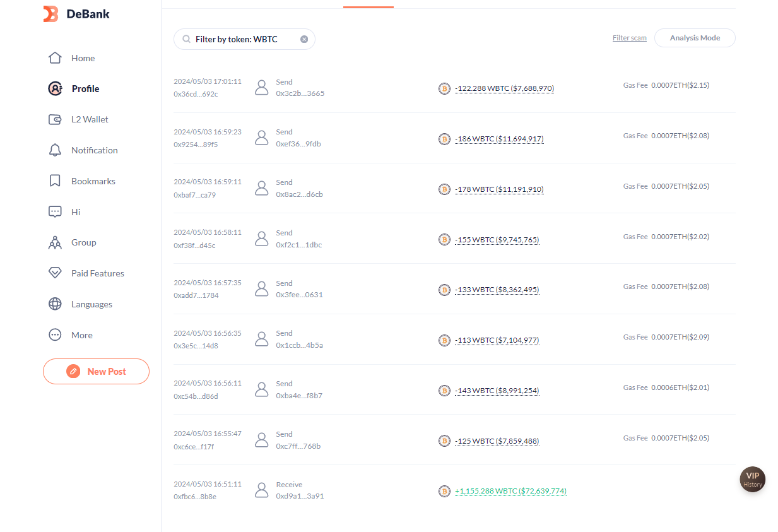Open the More ellipsis icon
778x532 pixels.
(55, 335)
